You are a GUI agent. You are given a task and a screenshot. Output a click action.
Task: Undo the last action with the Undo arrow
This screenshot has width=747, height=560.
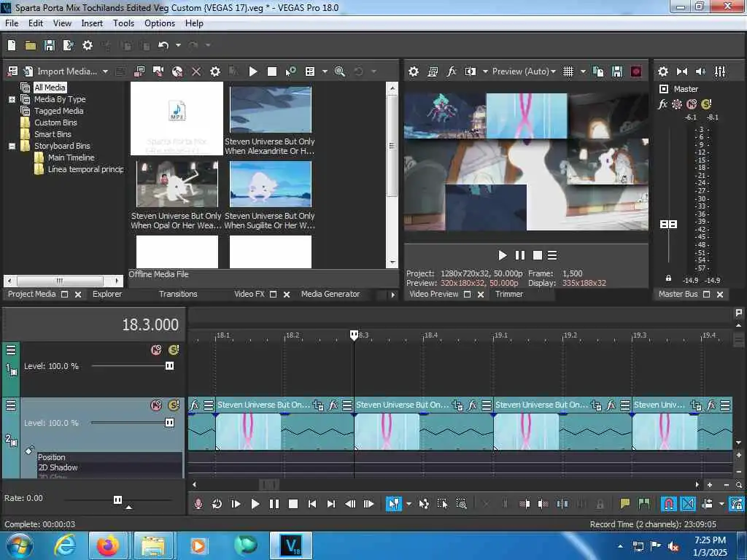click(x=163, y=45)
